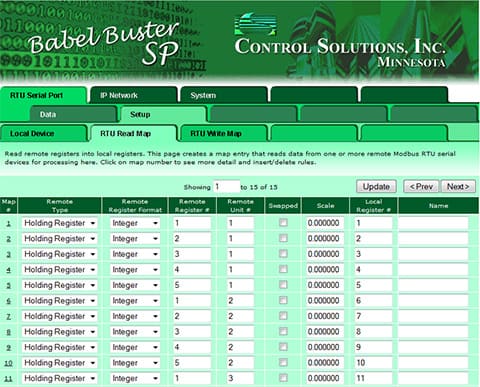The width and height of the screenshot is (480, 387).
Task: Click the Control Solutions logo icon
Action: (255, 24)
